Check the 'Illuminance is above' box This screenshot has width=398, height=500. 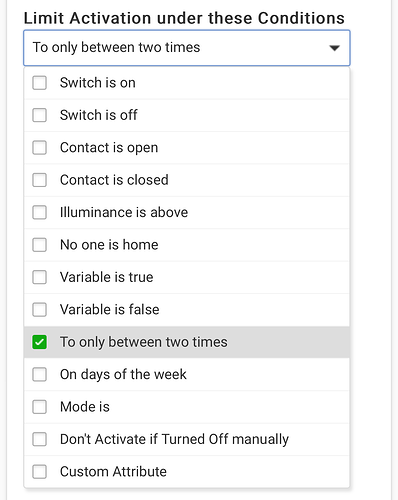point(39,212)
